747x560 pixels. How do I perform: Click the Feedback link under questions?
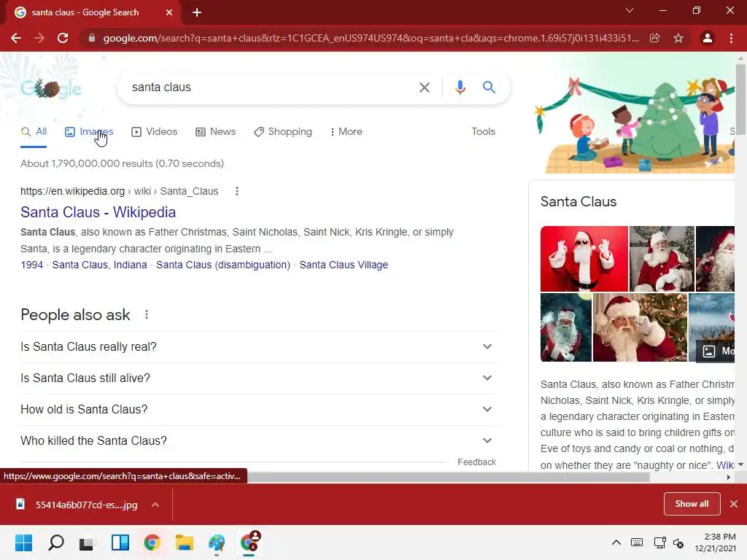pos(476,462)
